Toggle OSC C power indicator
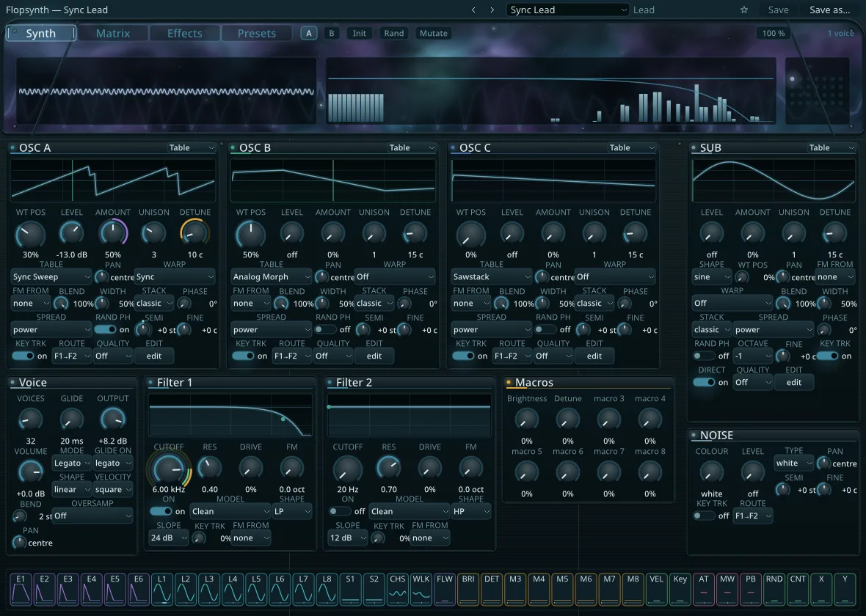The width and height of the screenshot is (866, 616). 453,147
